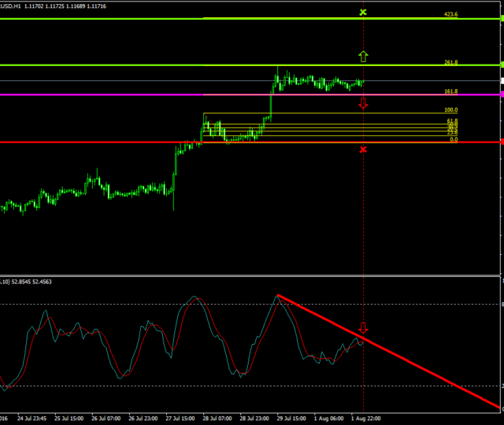504x425 pixels.
Task: Select the magenta horizontal line
Action: point(118,94)
